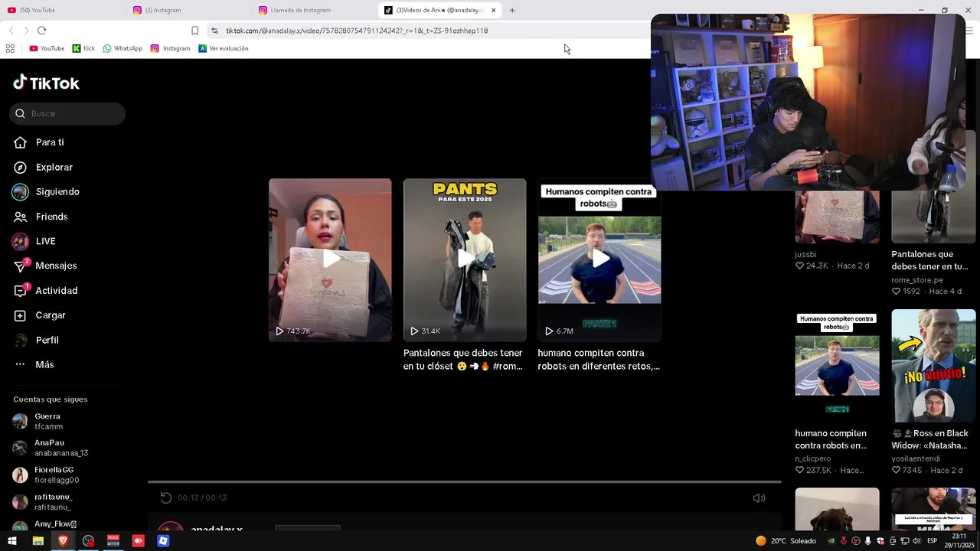This screenshot has width=980, height=551.
Task: Click sidebar author rome_store.pe
Action: pyautogui.click(x=917, y=280)
